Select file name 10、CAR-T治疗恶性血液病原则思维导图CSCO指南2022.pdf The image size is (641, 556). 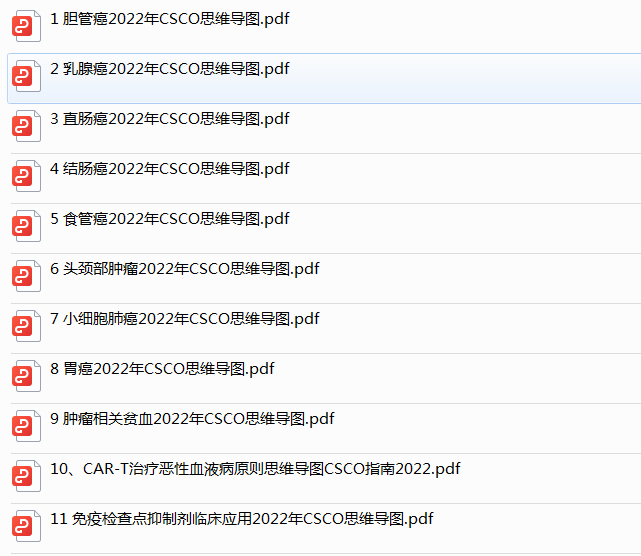click(x=255, y=469)
